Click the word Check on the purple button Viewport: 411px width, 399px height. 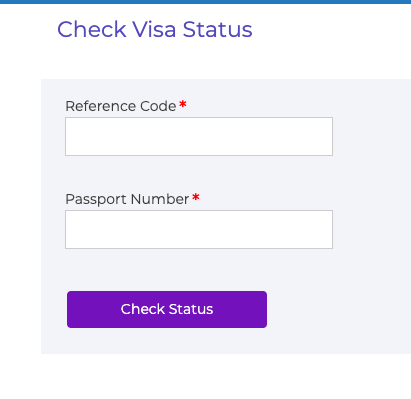143,309
